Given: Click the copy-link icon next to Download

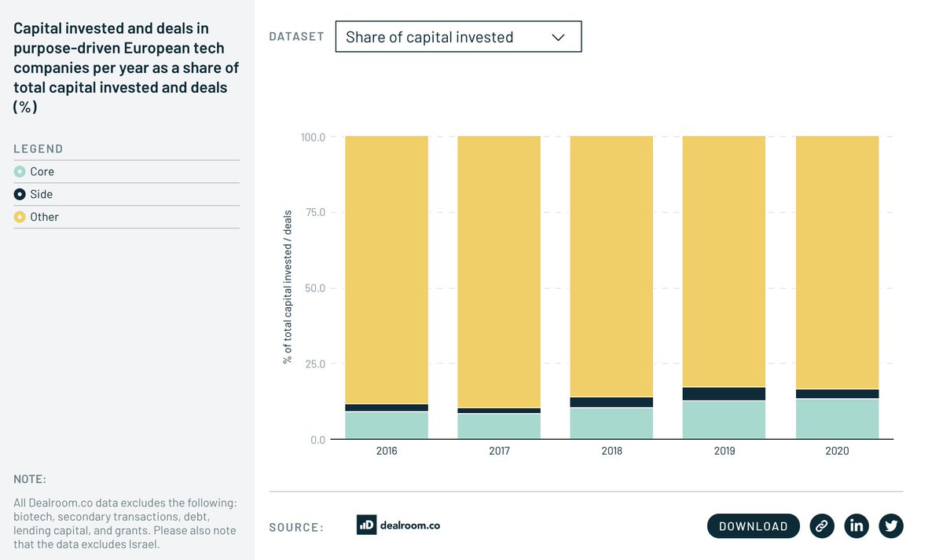Looking at the screenshot, I should pyautogui.click(x=822, y=525).
